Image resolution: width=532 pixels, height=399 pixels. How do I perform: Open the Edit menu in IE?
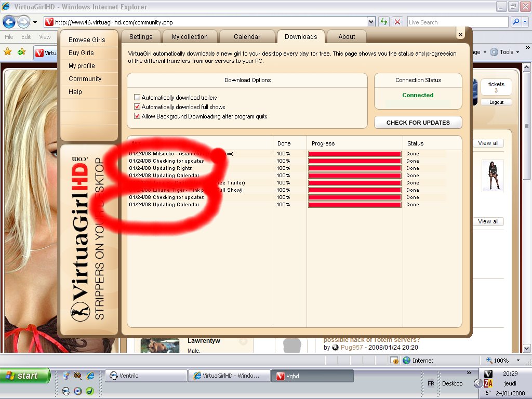point(26,37)
